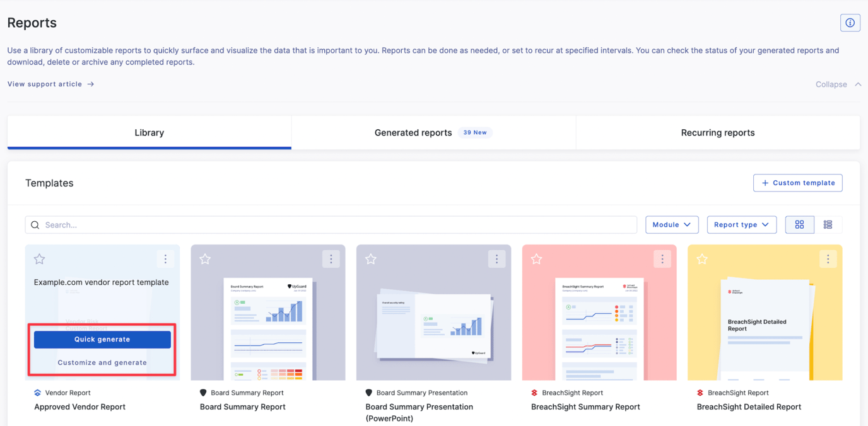Viewport: 868px width, 426px height.
Task: Switch to grid view of templates
Action: point(799,224)
